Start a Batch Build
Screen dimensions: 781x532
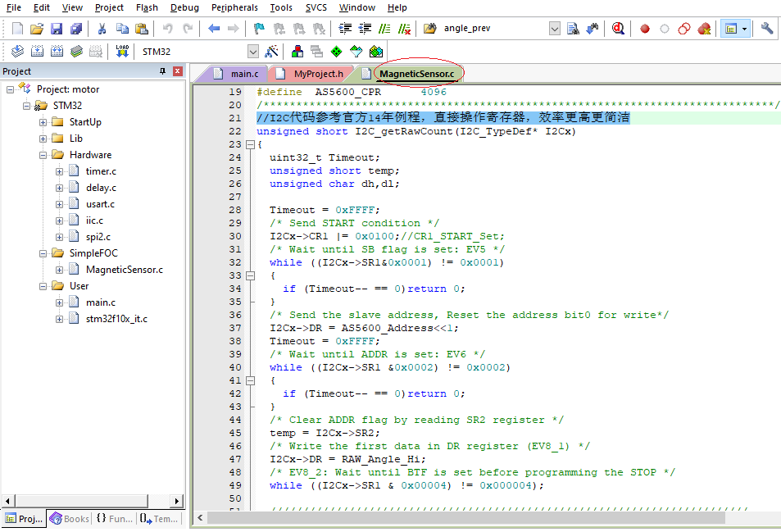click(75, 51)
